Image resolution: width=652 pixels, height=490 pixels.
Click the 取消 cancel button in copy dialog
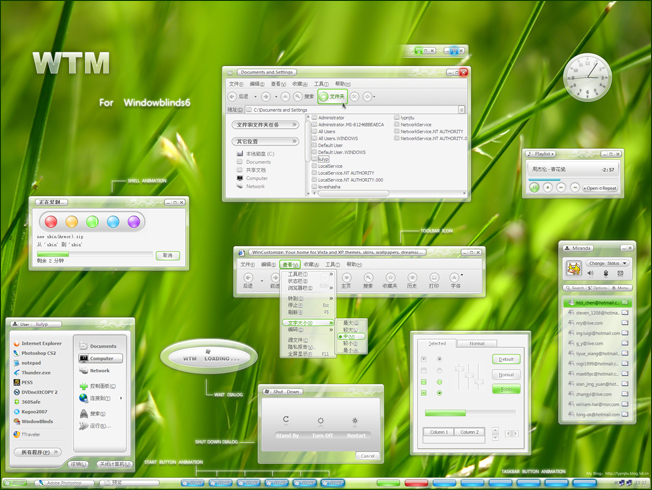pos(168,255)
